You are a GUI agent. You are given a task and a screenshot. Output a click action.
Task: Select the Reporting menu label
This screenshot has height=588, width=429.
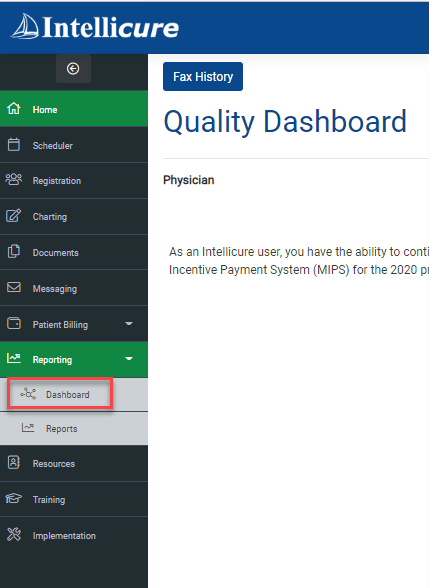point(52,360)
